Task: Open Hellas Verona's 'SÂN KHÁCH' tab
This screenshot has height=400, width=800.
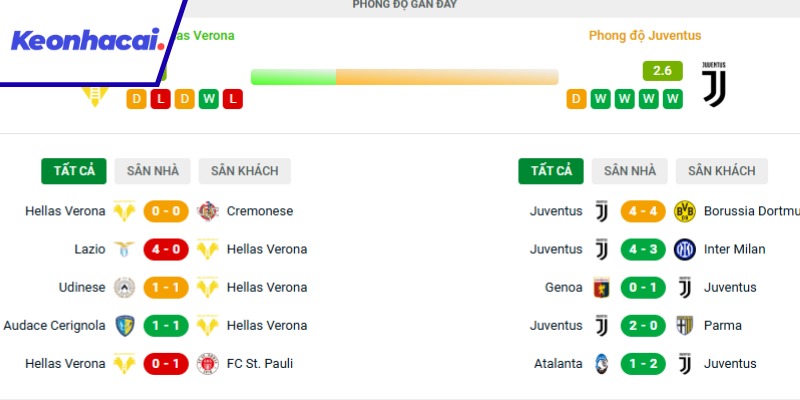Action: click(244, 171)
